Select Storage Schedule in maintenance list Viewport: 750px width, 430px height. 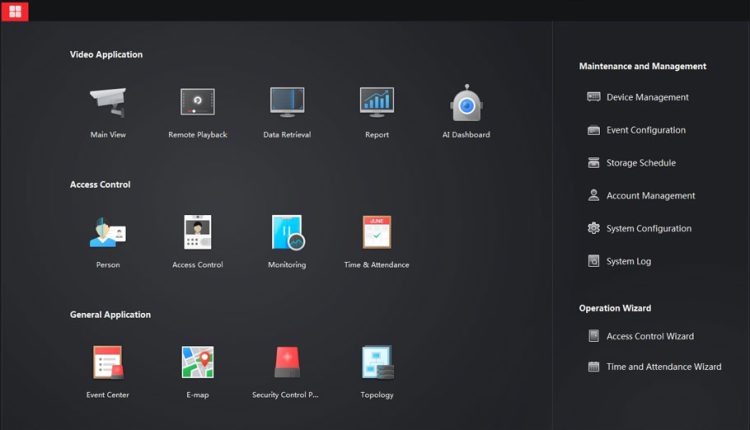tap(640, 163)
